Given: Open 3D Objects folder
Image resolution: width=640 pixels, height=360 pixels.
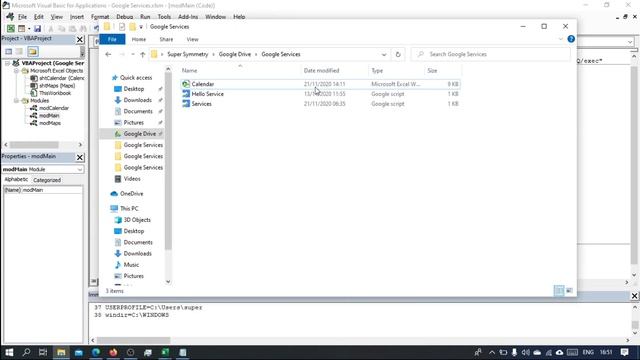Looking at the screenshot, I should click(137, 220).
